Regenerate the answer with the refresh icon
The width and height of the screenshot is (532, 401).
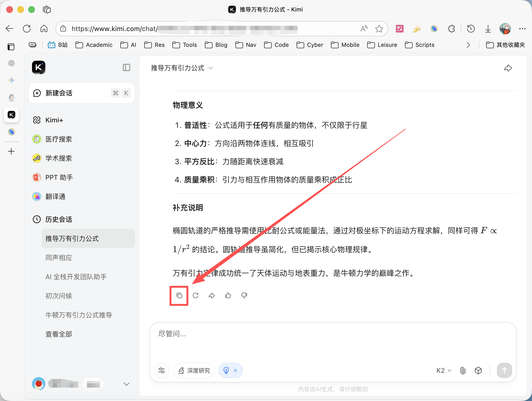[x=196, y=295]
